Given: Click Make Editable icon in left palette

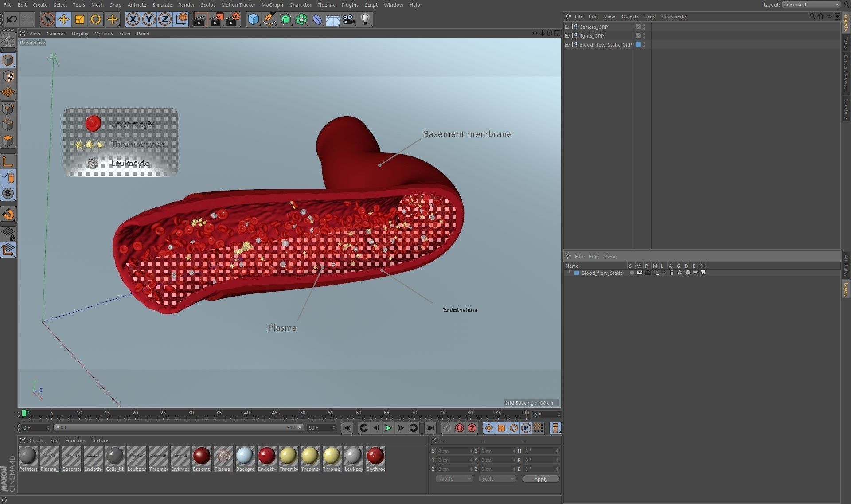Looking at the screenshot, I should [8, 41].
